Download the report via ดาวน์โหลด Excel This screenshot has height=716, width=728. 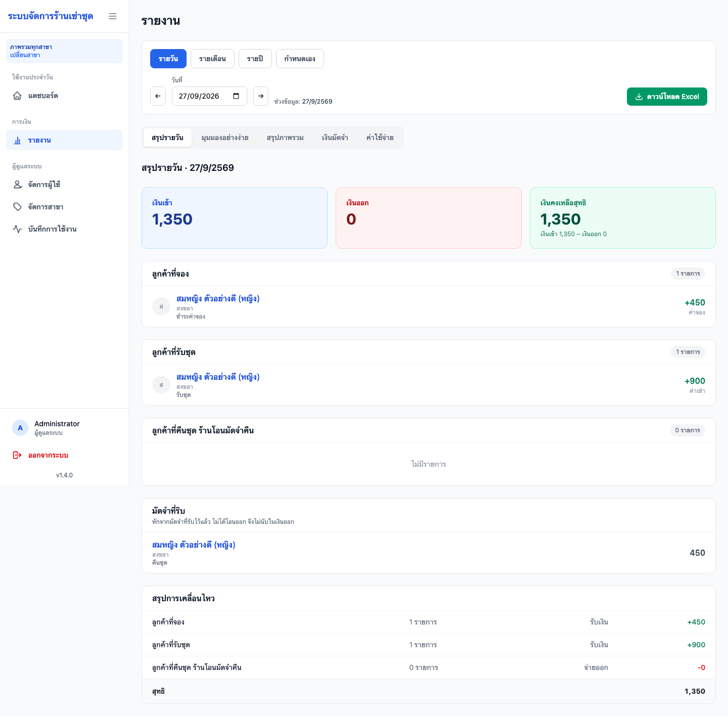tap(667, 97)
